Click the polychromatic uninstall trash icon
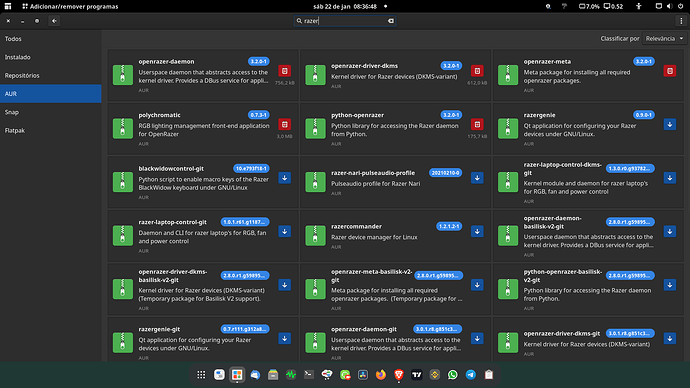 (x=285, y=124)
